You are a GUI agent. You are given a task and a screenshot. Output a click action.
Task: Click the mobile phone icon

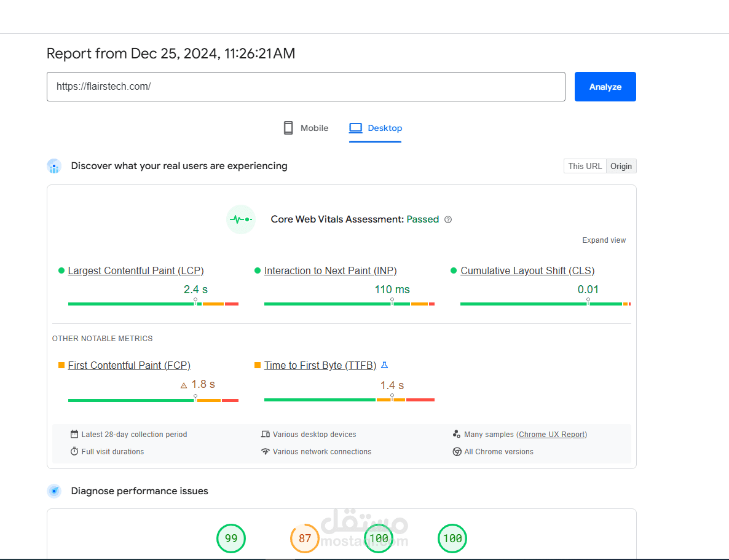pos(288,128)
